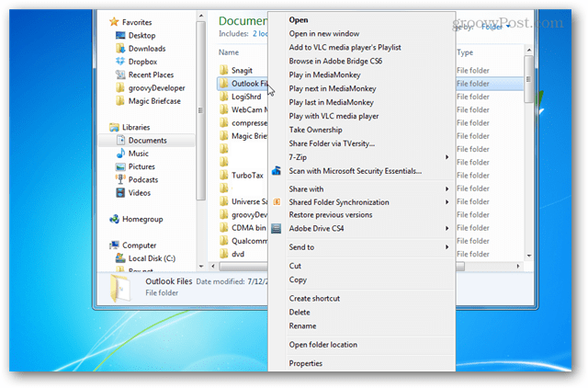The height and width of the screenshot is (388, 588).
Task: Select the Universe folder row
Action: coord(243,201)
